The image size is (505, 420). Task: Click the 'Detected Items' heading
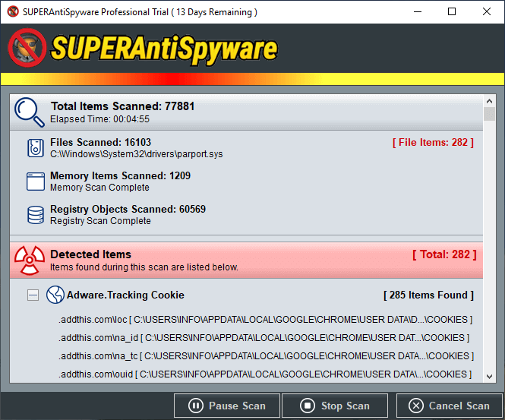[x=91, y=254]
